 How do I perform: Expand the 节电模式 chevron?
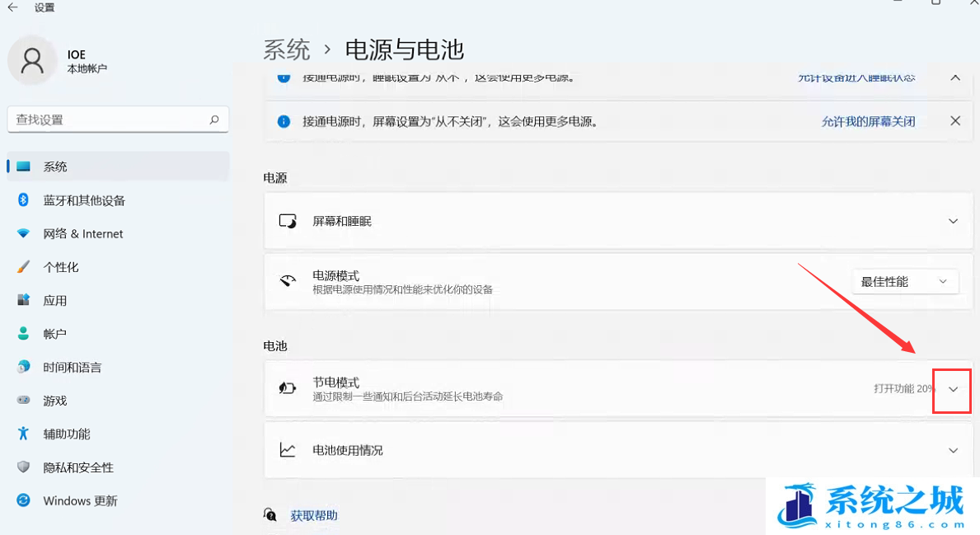point(953,389)
